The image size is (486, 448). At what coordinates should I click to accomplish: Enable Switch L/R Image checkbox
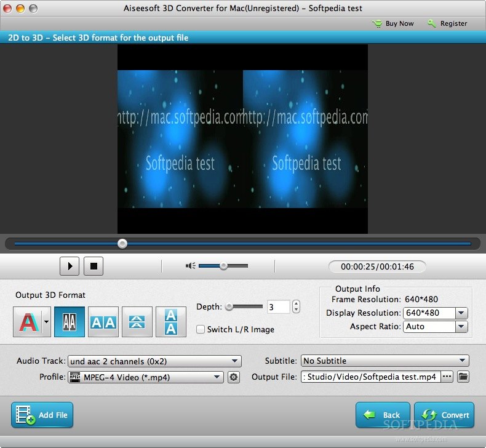coord(201,329)
